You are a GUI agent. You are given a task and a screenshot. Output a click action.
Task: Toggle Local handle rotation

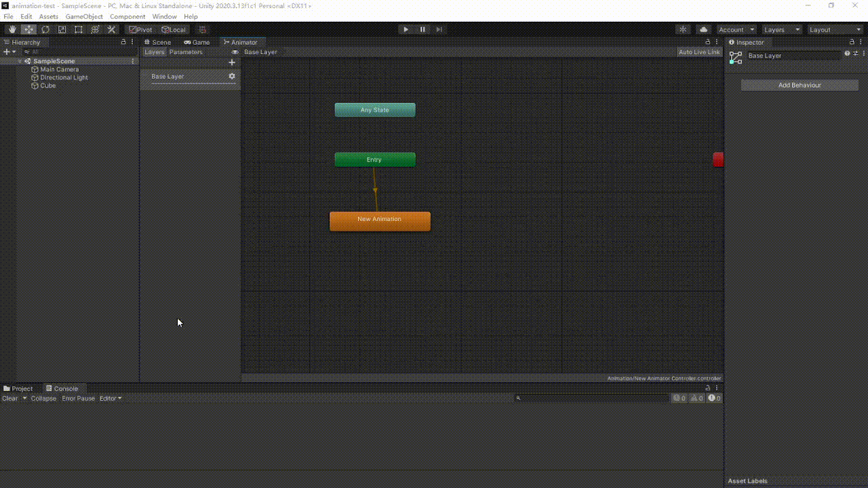(x=173, y=29)
